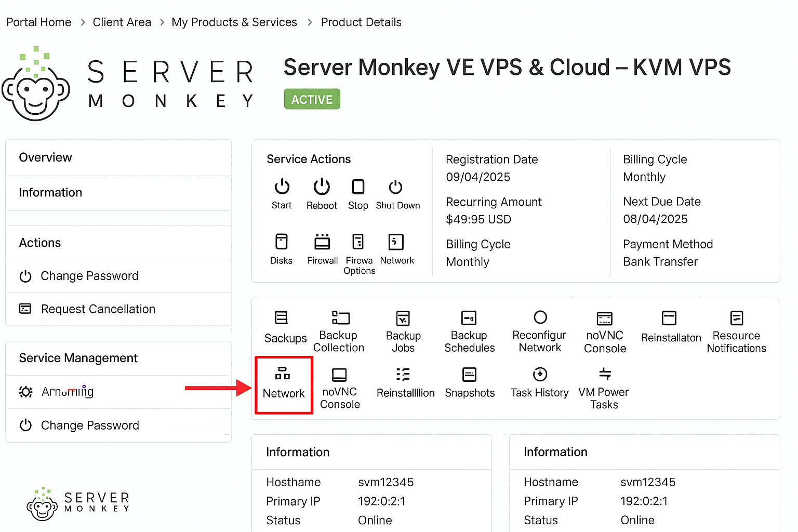Click Payment Method Bank Transfer

660,262
